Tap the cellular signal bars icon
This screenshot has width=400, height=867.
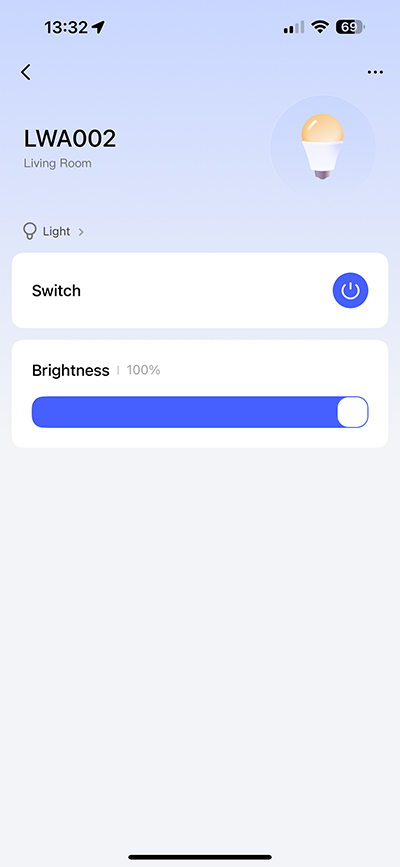click(x=294, y=27)
